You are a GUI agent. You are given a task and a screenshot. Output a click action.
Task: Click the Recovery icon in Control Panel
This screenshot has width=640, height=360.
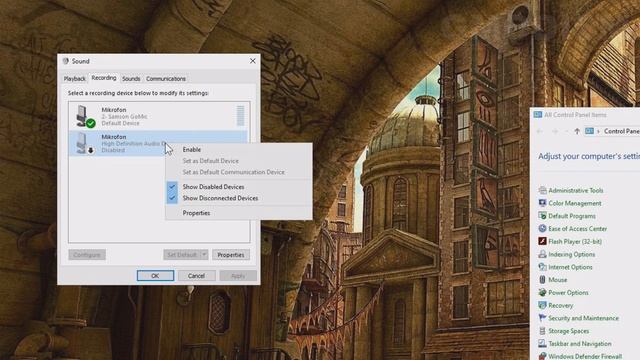coord(542,305)
